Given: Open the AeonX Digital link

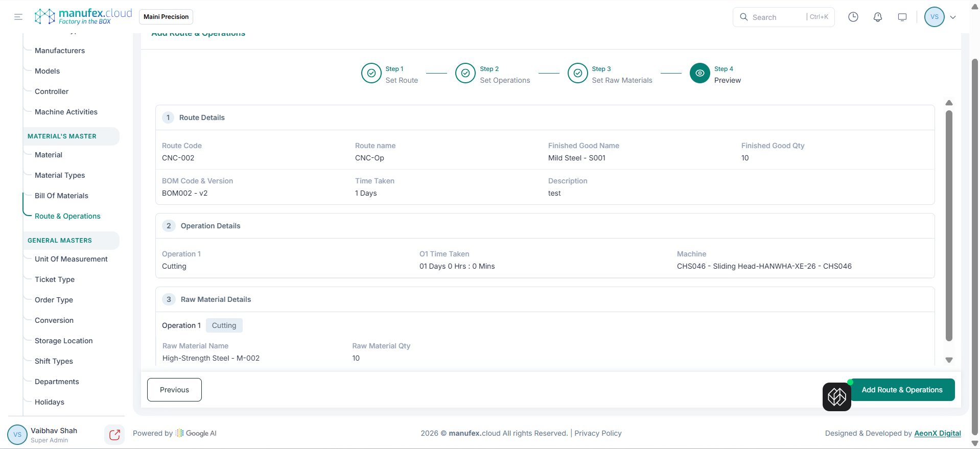Looking at the screenshot, I should [937, 433].
